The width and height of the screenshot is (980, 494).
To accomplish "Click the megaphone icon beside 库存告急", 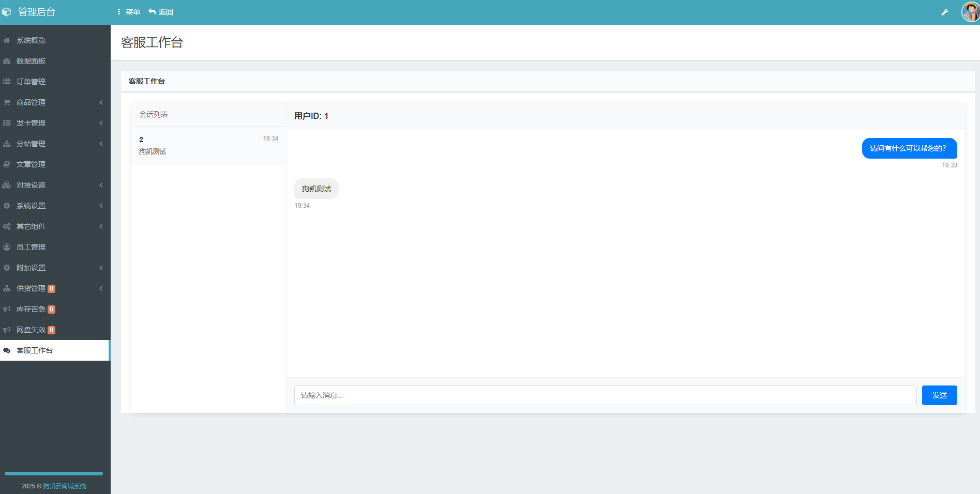I will [7, 309].
